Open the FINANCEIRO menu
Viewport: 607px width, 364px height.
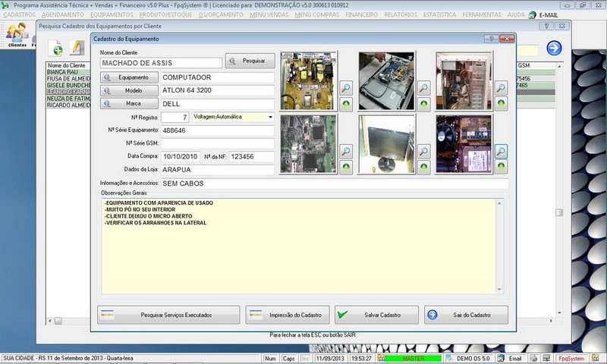[362, 14]
